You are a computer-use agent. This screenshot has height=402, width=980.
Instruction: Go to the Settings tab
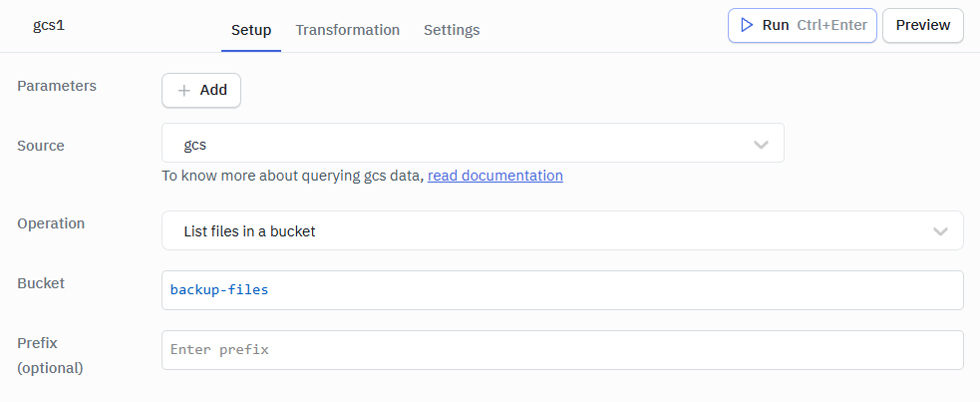coord(452,30)
